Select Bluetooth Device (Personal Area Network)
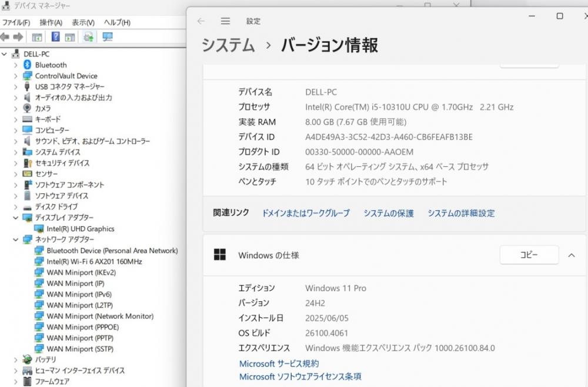 [x=112, y=251]
